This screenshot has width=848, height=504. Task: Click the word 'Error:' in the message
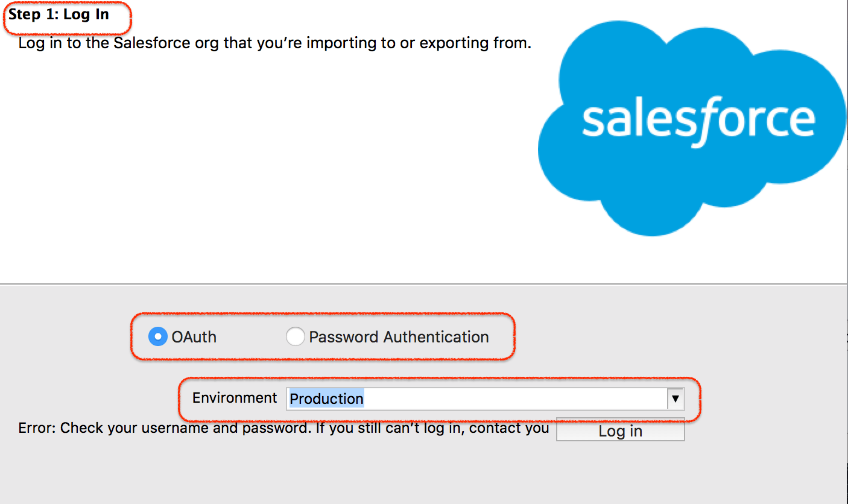click(37, 428)
